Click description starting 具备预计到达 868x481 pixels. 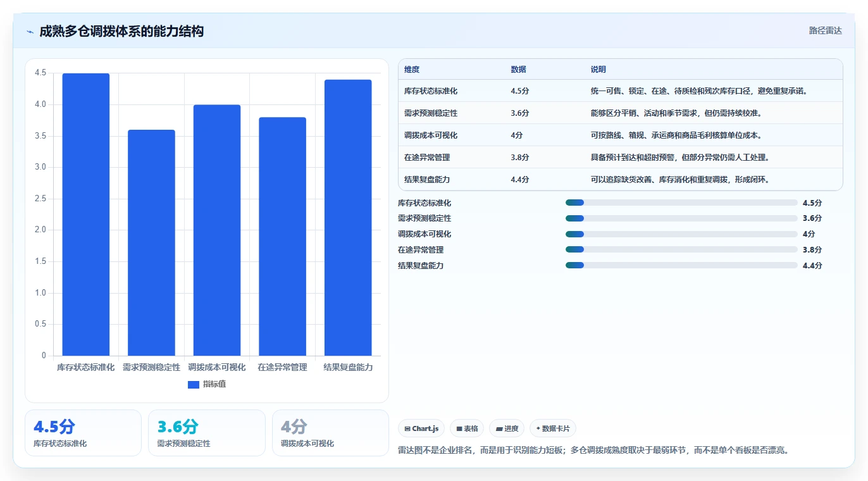coord(680,158)
